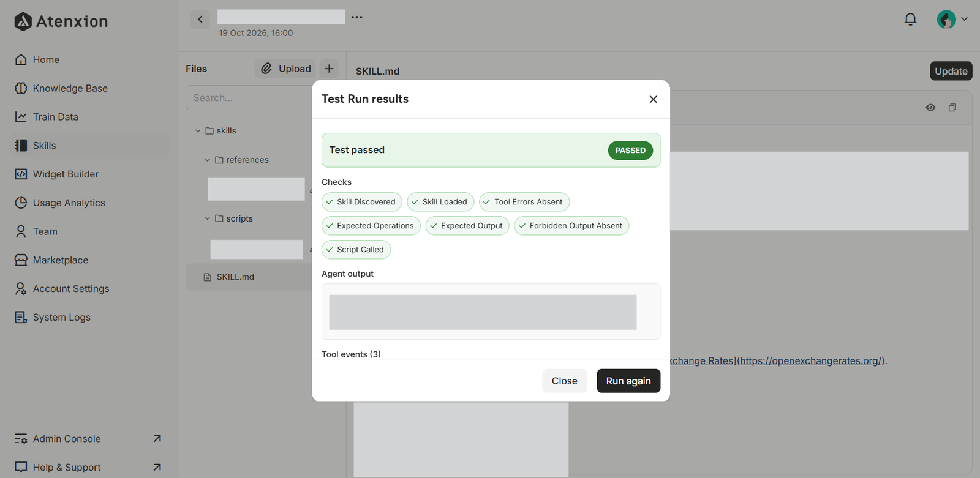Image resolution: width=980 pixels, height=478 pixels.
Task: Click the Upload button
Action: click(286, 69)
